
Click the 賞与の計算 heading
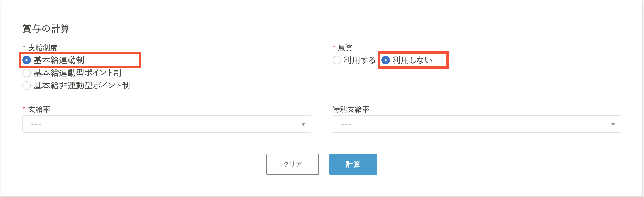tap(46, 28)
